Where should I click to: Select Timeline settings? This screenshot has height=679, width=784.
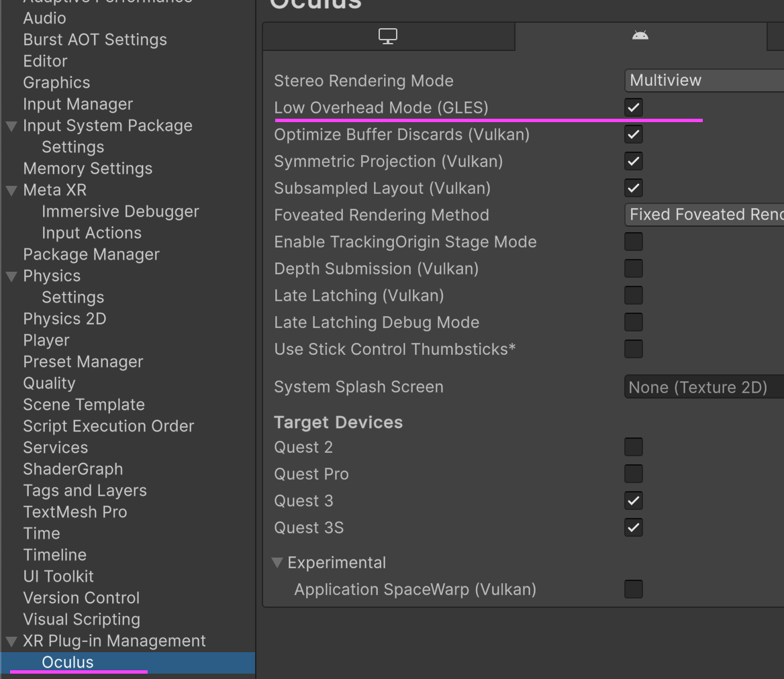(54, 555)
